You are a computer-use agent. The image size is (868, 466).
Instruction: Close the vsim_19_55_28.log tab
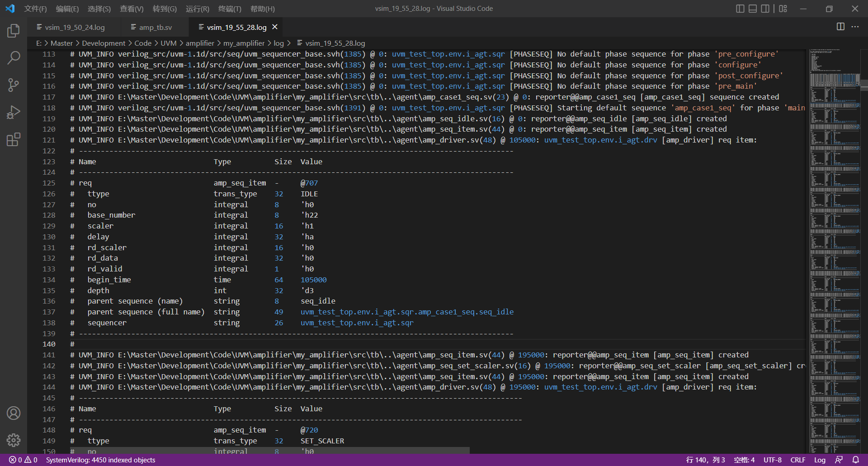tap(274, 27)
